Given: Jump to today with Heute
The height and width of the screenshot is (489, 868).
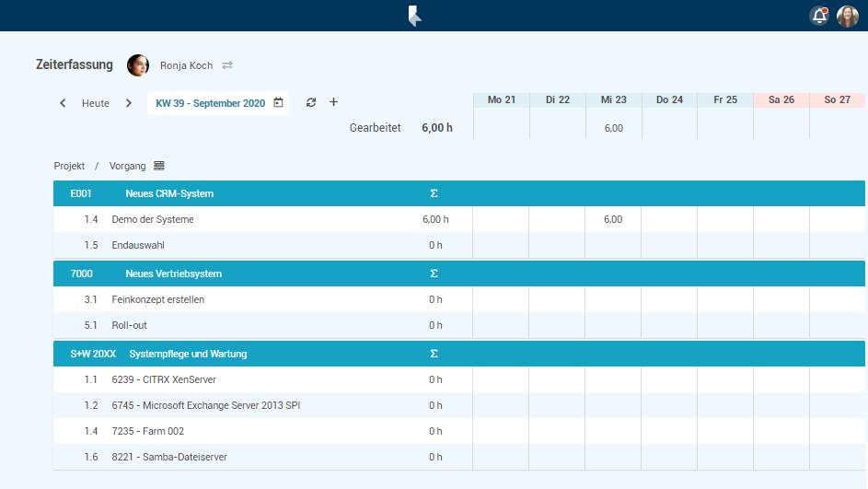Looking at the screenshot, I should [95, 103].
